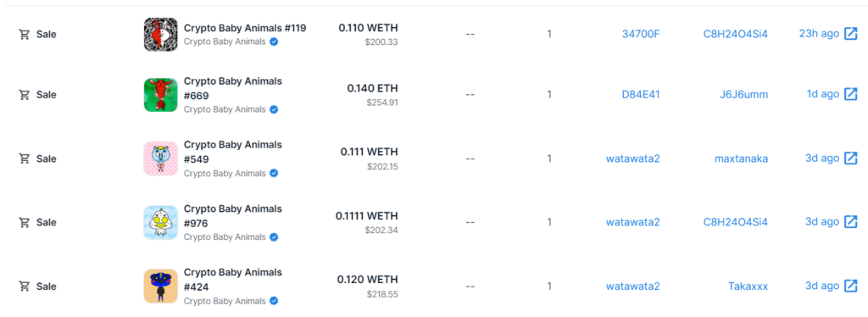
Task: Open external link icon for 1d ago sale
Action: 850,94
